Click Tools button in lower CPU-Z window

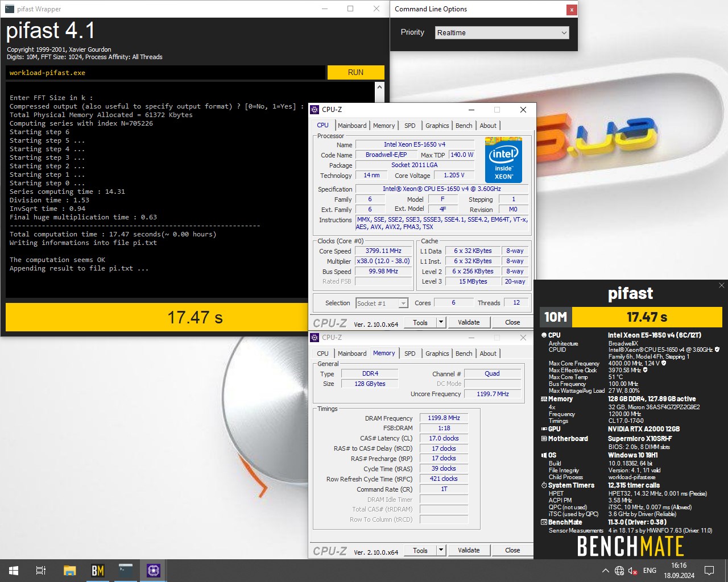point(420,550)
